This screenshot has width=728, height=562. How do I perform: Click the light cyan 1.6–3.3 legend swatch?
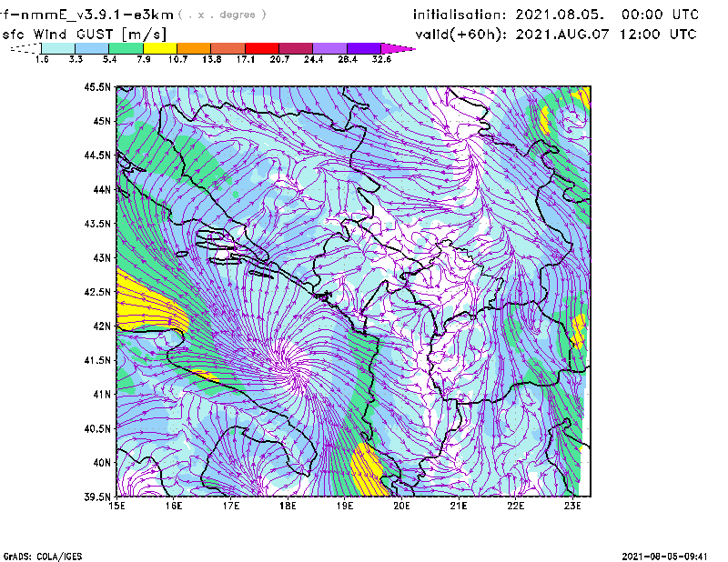(58, 48)
